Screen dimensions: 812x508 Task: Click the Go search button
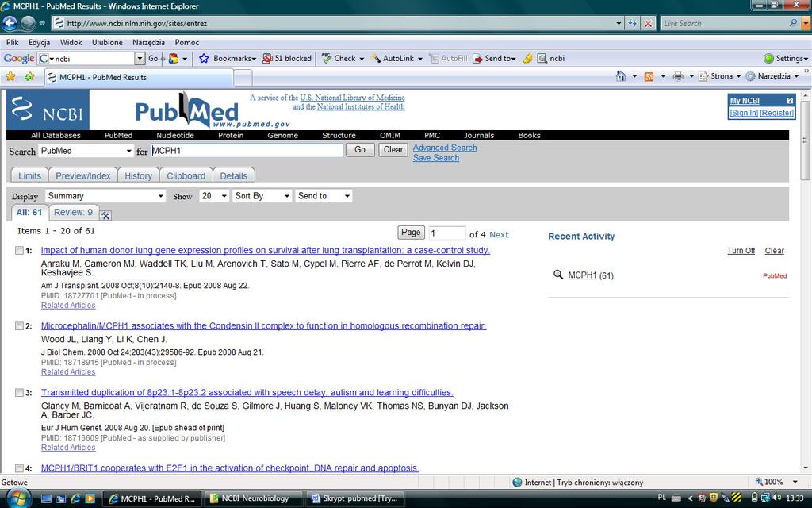pyautogui.click(x=360, y=150)
